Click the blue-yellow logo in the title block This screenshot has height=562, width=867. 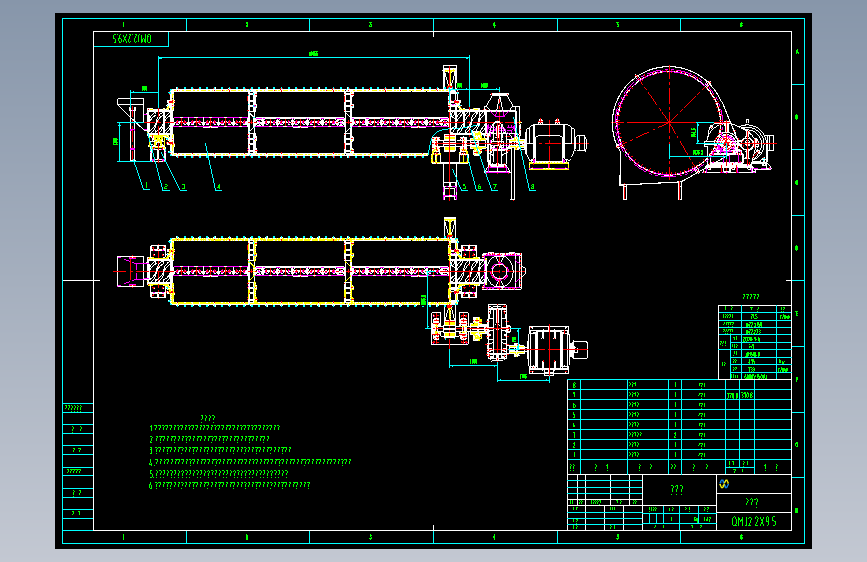724,484
